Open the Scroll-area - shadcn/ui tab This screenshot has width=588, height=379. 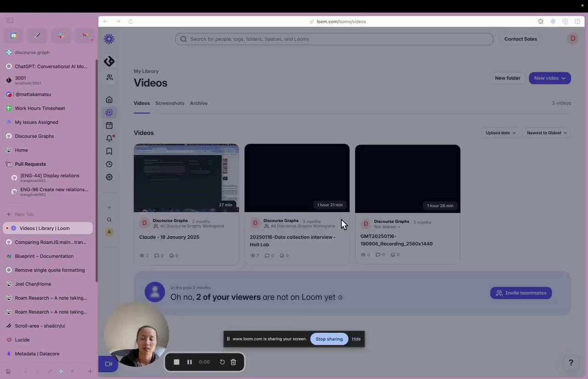(48, 326)
